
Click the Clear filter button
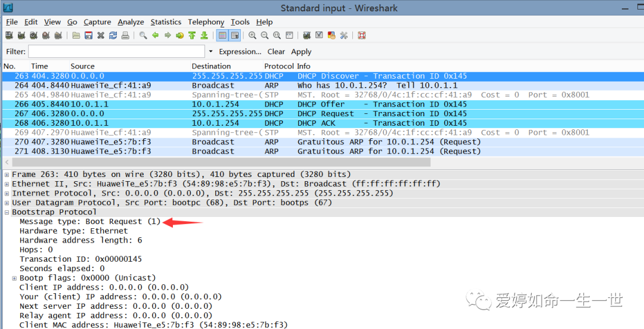coord(276,52)
